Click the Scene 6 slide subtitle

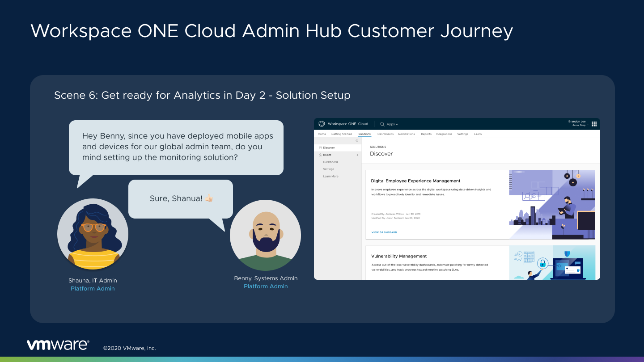tap(202, 95)
